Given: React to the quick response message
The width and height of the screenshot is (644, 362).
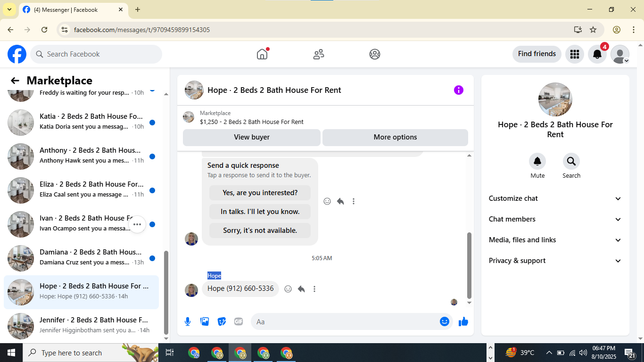Looking at the screenshot, I should click(x=327, y=201).
